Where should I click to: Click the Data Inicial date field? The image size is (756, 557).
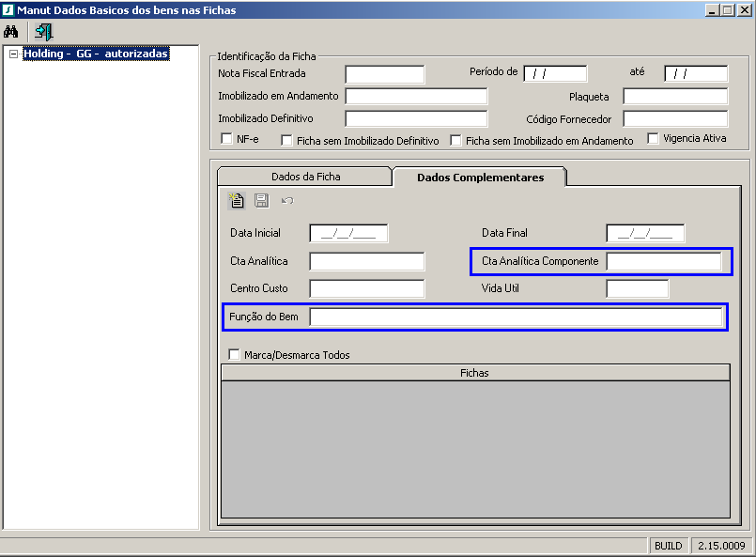(x=348, y=234)
